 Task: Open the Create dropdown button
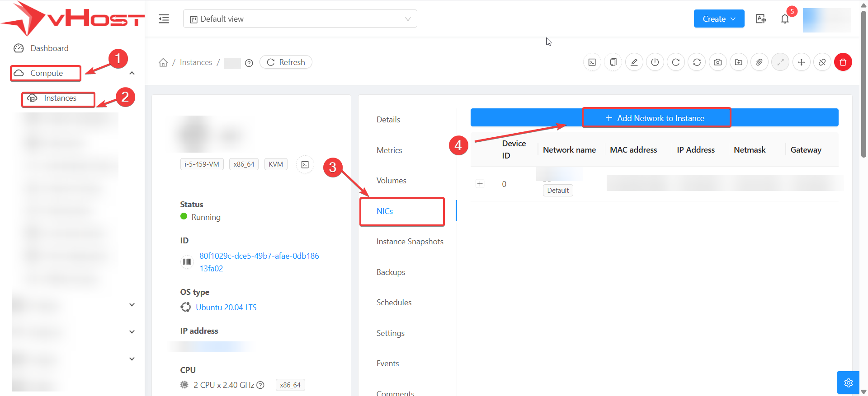719,19
